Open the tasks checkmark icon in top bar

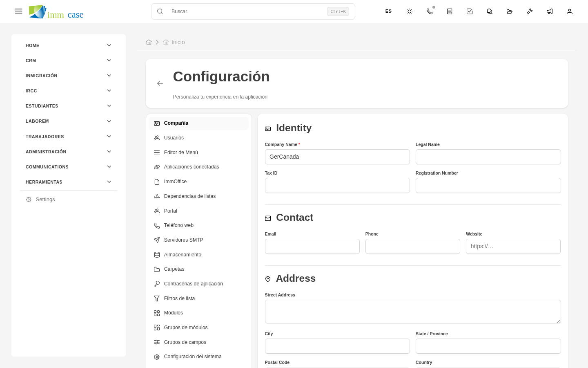click(470, 11)
